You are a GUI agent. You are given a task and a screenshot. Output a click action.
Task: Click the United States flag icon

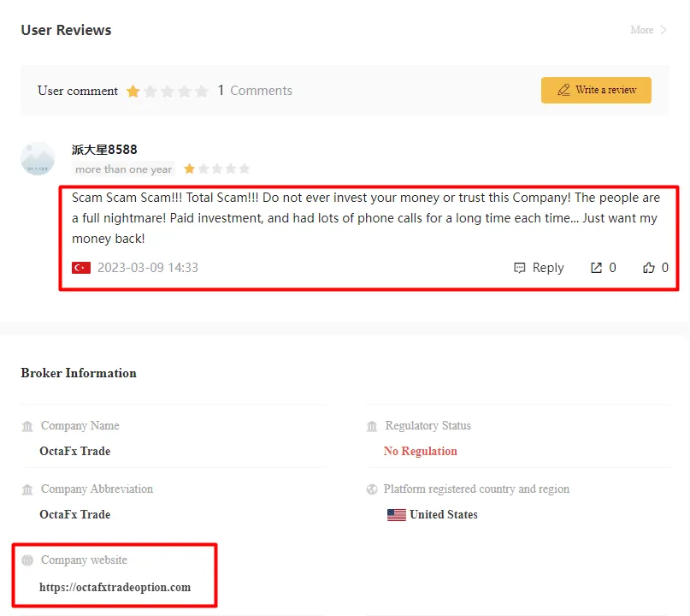point(397,515)
